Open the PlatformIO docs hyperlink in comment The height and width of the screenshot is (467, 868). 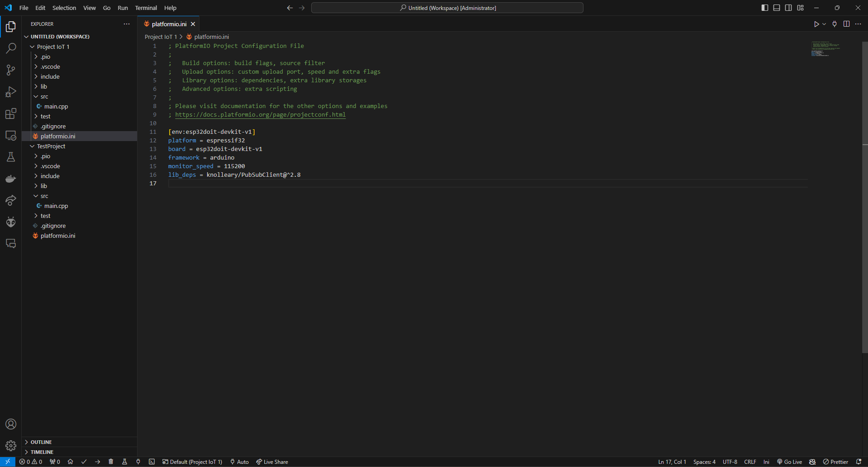pyautogui.click(x=261, y=114)
